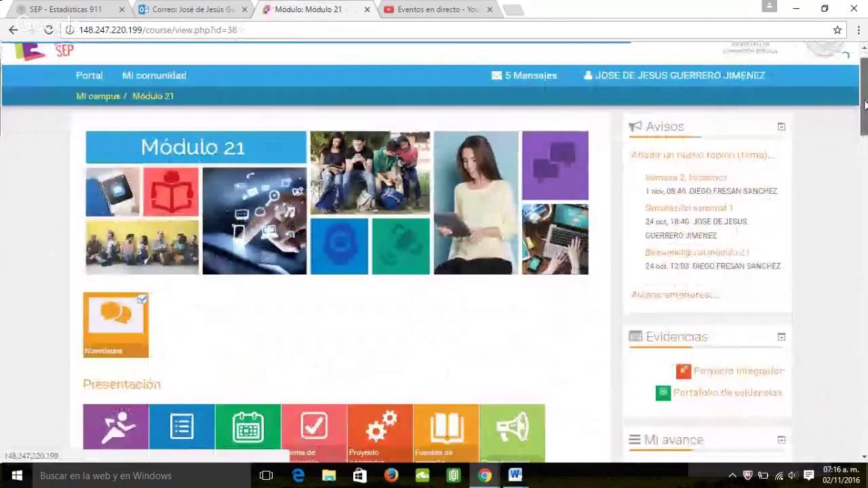Open Windows Start menu
Screen dimensions: 868x488
[x=16, y=476]
